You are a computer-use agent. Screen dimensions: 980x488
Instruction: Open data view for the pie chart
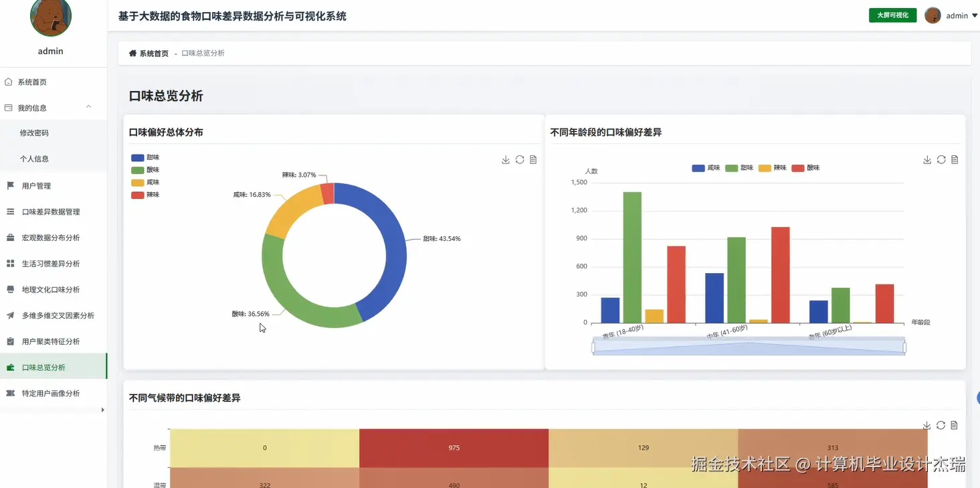tap(533, 160)
